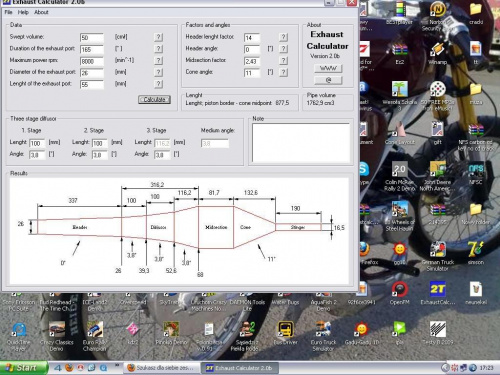Click the Swept volume input field
This screenshot has height=375, width=500.
point(92,38)
